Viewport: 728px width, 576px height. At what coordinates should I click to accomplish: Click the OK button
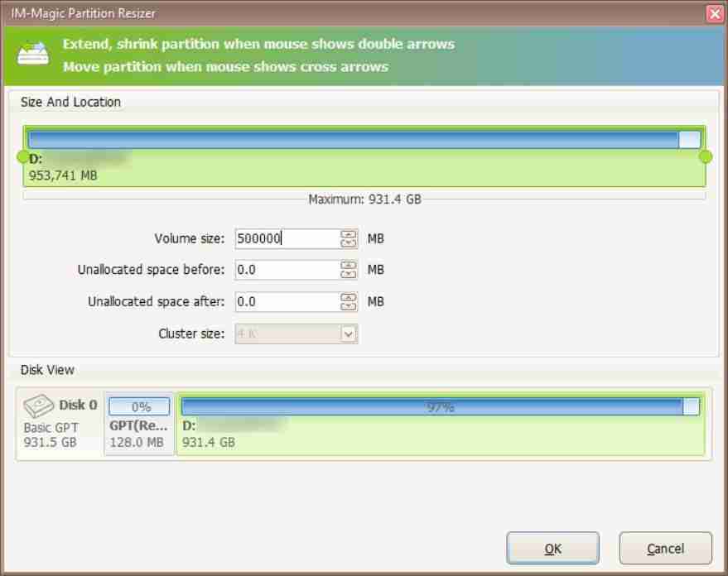pos(552,548)
